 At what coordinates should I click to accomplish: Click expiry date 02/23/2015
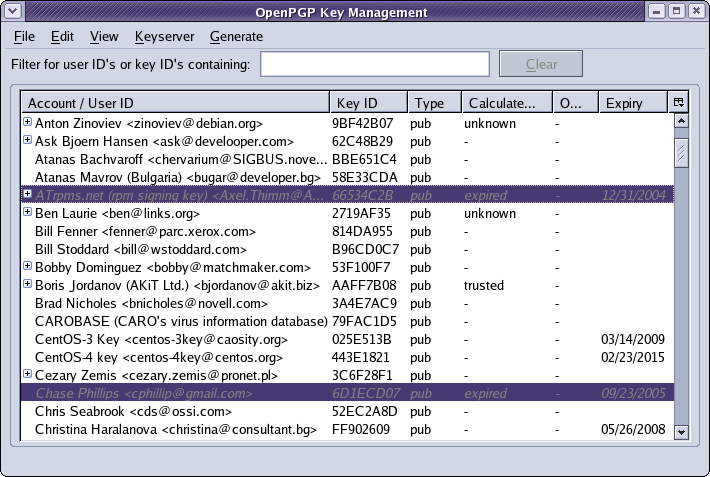pyautogui.click(x=633, y=357)
